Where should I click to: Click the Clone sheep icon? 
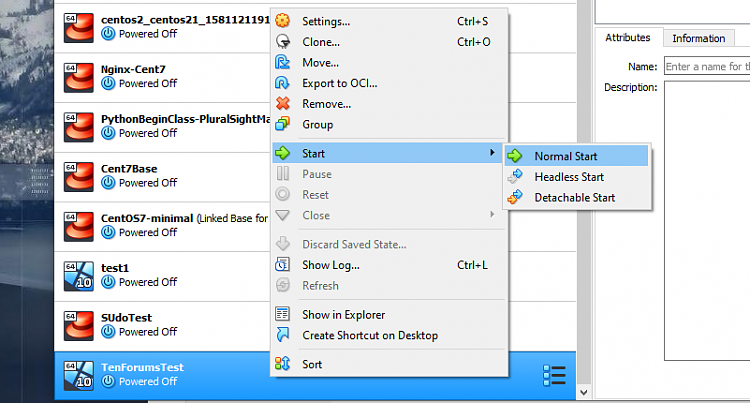click(x=283, y=42)
